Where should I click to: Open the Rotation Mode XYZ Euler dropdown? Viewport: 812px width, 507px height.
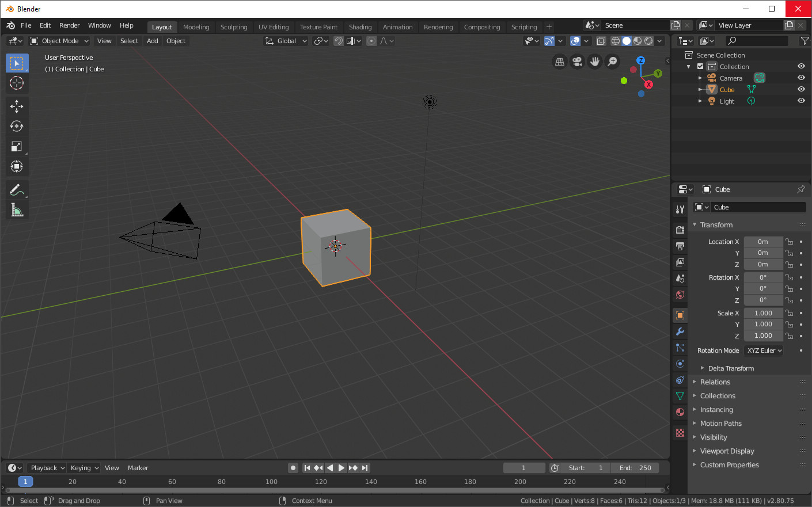click(x=764, y=350)
